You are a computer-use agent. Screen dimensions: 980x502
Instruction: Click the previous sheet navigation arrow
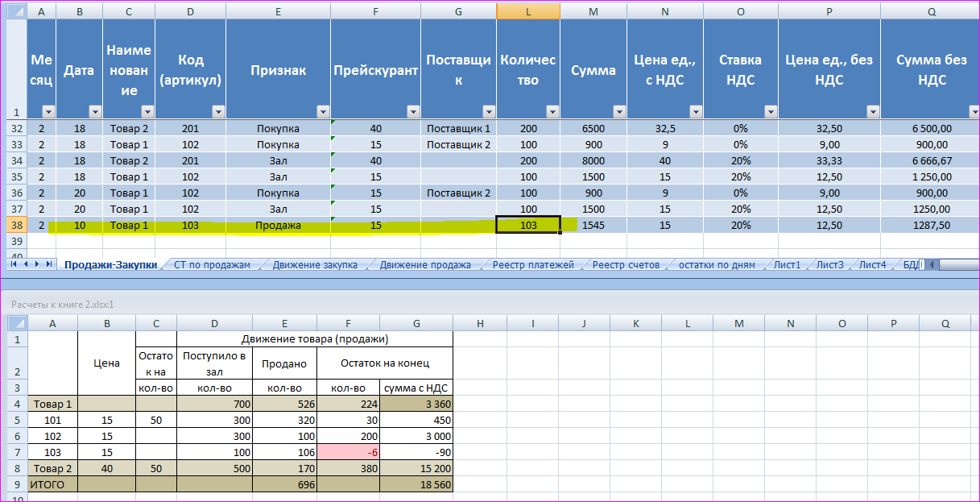tap(25, 264)
